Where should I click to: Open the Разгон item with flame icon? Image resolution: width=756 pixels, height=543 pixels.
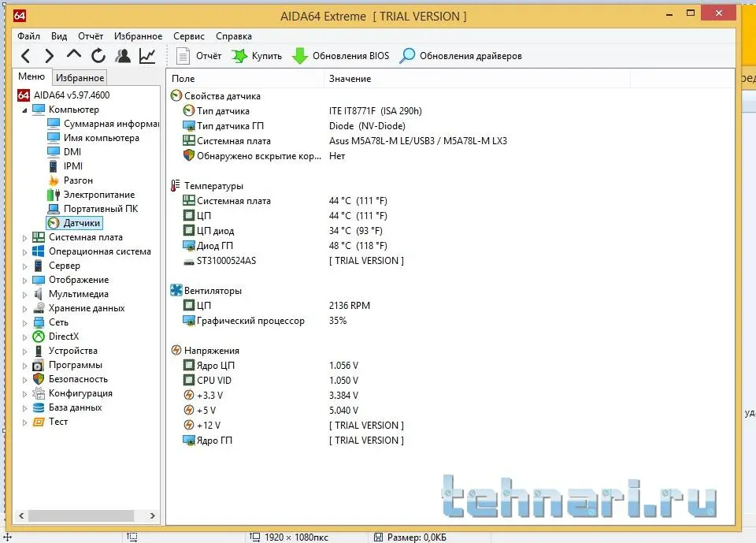click(x=70, y=180)
